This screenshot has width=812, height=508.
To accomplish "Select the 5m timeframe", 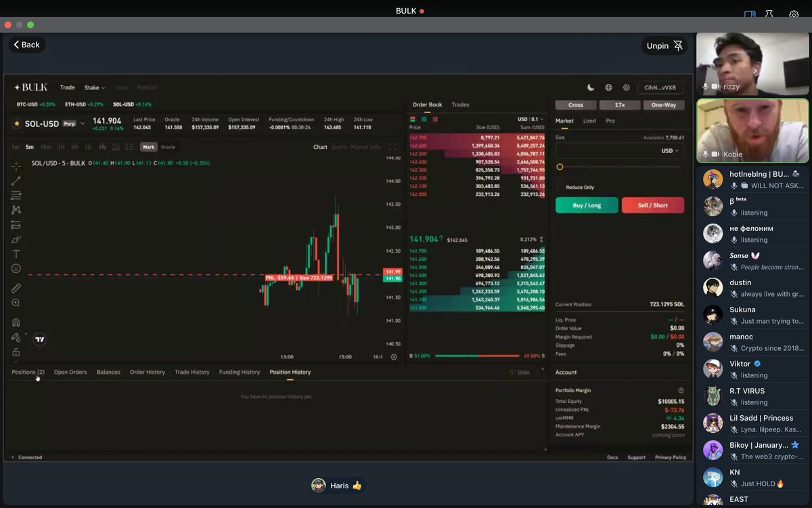I will (x=30, y=147).
